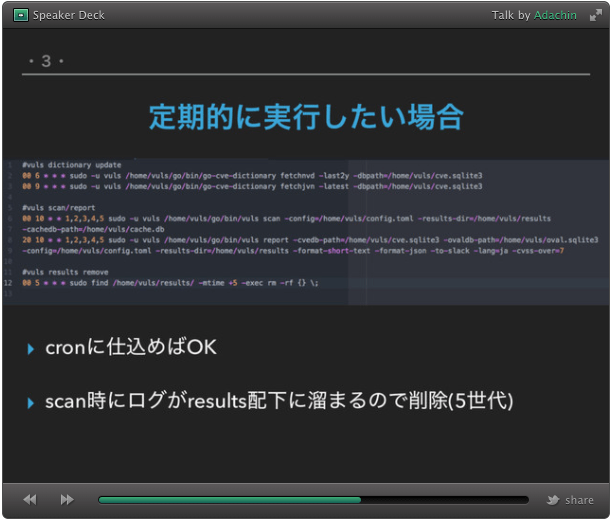Click the slide title 定期的に実行したい場合
612x521 pixels.
tap(306, 117)
